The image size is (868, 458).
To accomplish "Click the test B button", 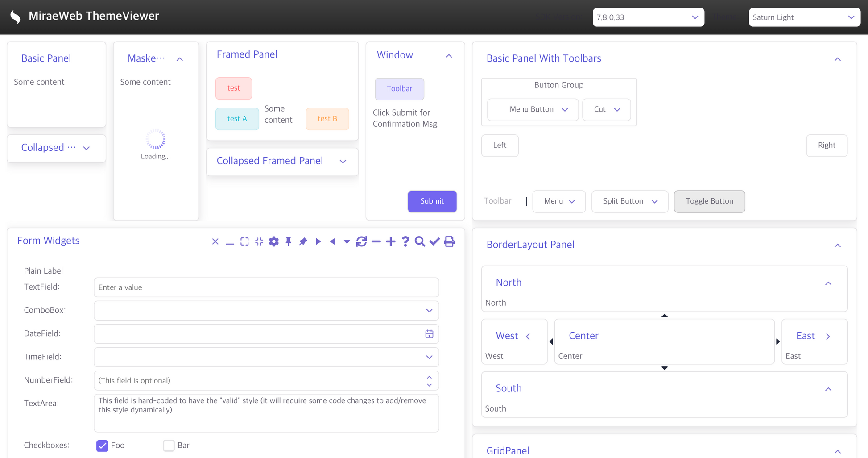I will tap(327, 119).
